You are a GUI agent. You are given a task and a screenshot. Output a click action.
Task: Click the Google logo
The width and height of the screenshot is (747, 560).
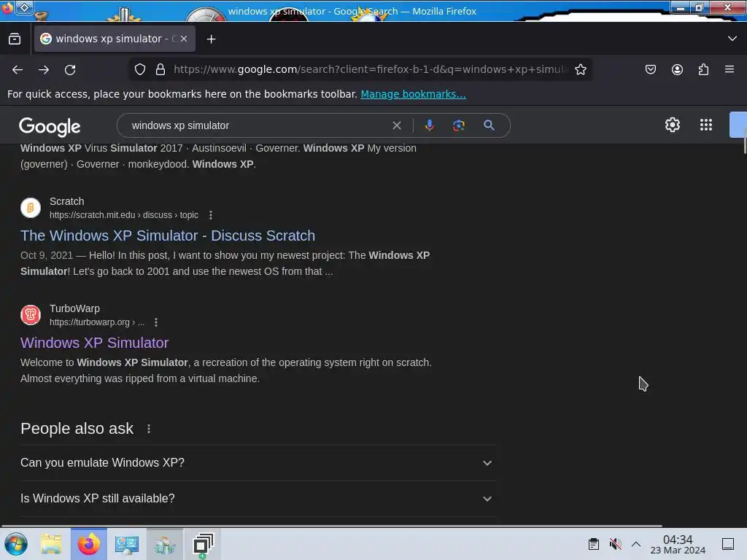point(50,126)
